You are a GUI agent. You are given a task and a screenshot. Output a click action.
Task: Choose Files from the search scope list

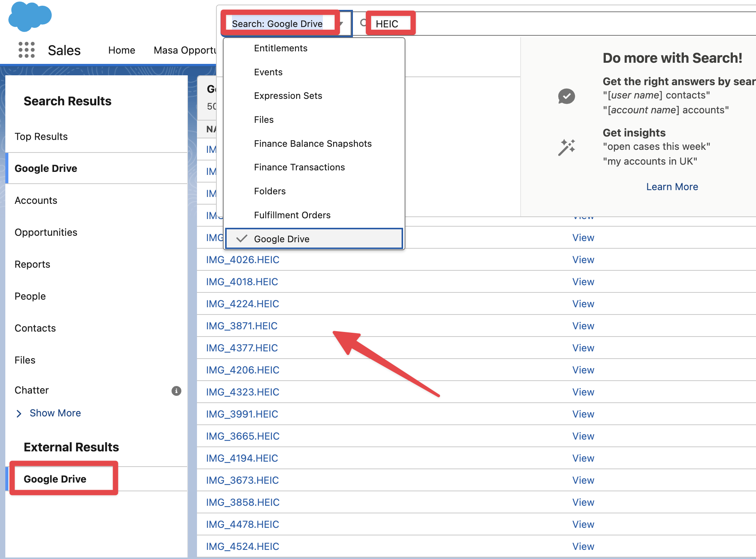tap(264, 120)
